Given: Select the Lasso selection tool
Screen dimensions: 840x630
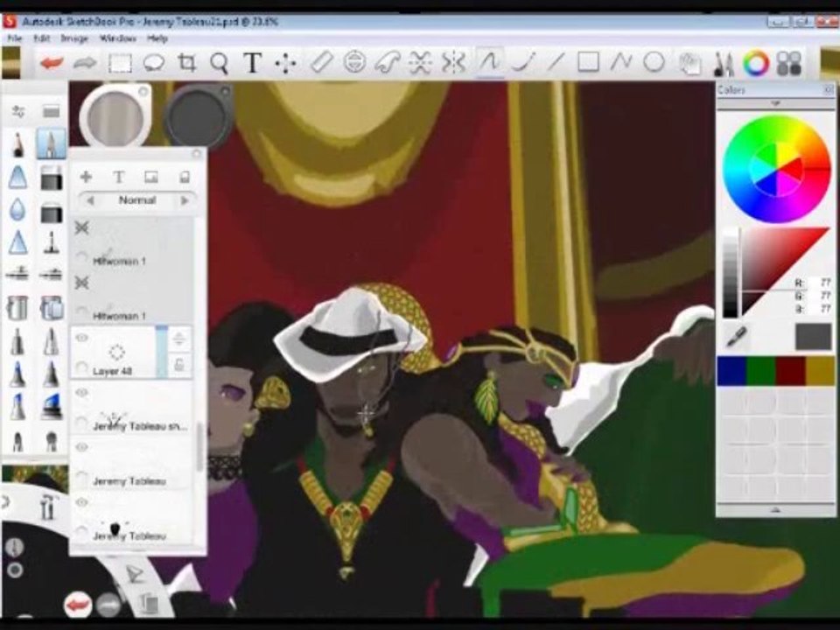Looking at the screenshot, I should coord(154,63).
